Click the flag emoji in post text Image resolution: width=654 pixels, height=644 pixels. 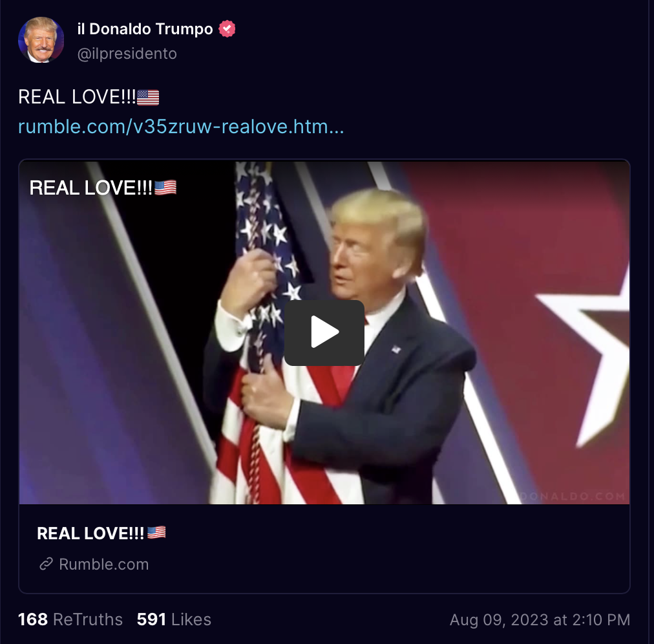tap(148, 98)
